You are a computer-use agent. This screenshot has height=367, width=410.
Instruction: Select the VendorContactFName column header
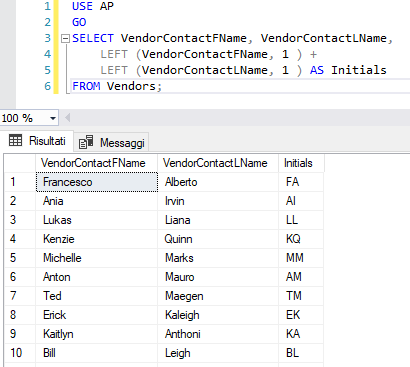tap(96, 163)
